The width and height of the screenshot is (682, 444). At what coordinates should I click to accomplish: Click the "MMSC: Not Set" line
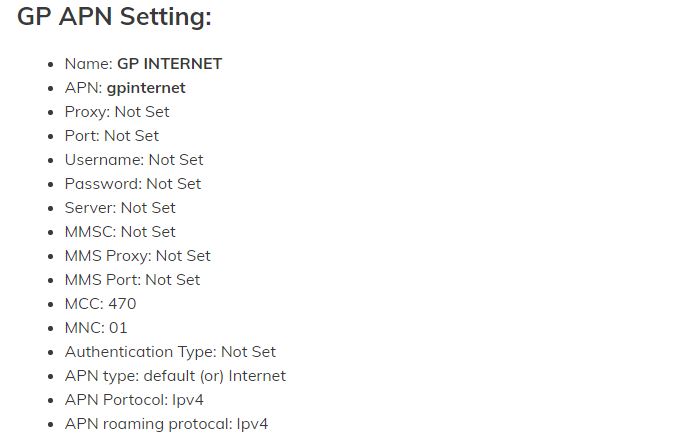point(120,232)
